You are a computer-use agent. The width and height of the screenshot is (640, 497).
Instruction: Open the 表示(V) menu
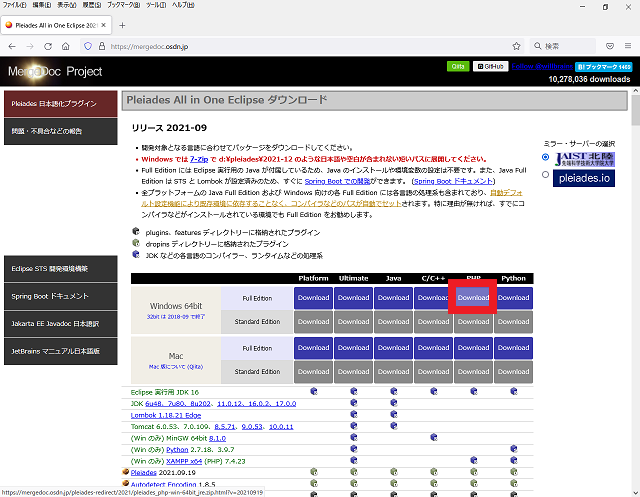point(67,5)
